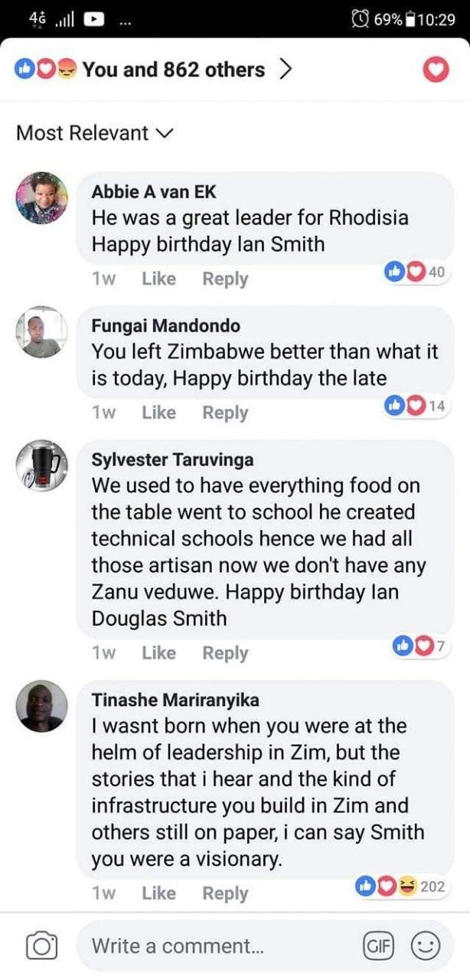The image size is (470, 980).
Task: Tap the camera icon beside comment box
Action: (x=42, y=946)
